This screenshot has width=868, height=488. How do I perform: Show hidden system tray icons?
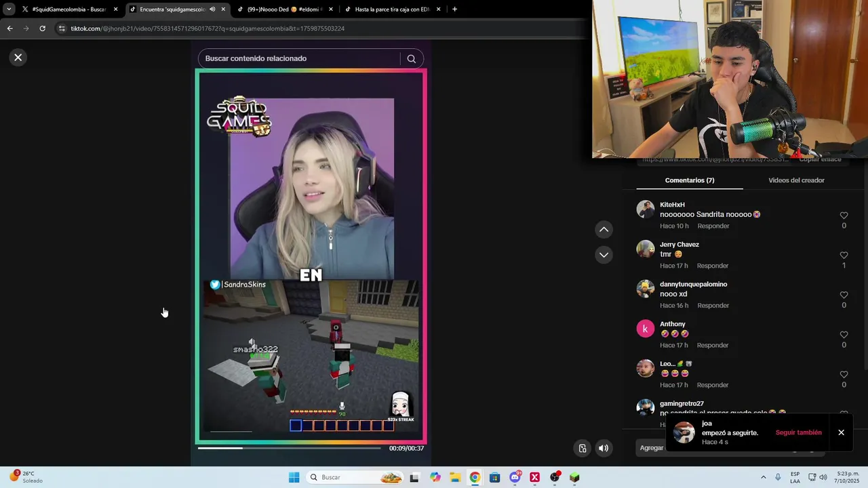764,477
